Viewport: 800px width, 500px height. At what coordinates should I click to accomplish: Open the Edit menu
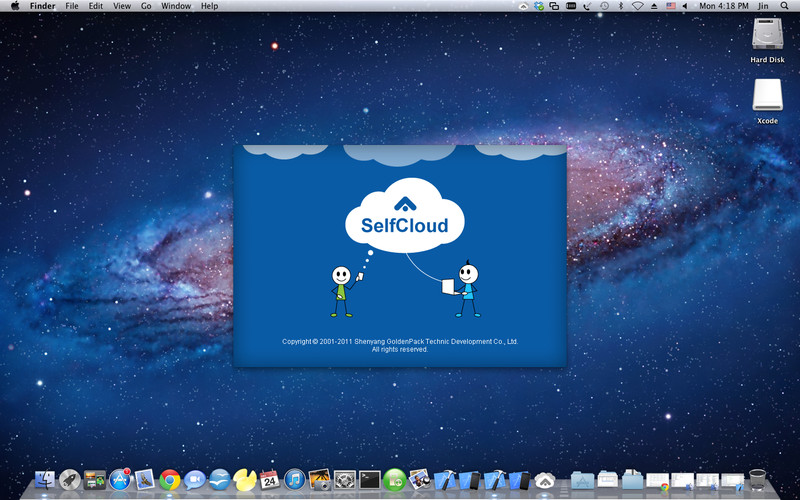[x=95, y=6]
